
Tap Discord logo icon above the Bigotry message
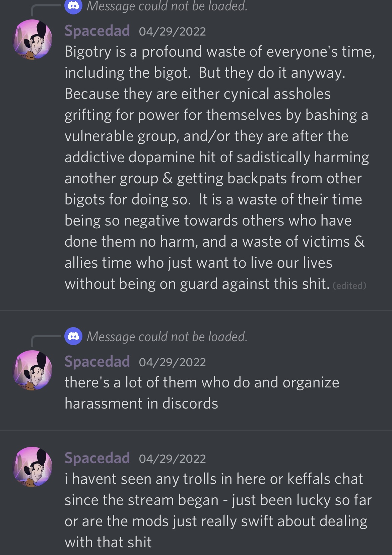pyautogui.click(x=73, y=6)
